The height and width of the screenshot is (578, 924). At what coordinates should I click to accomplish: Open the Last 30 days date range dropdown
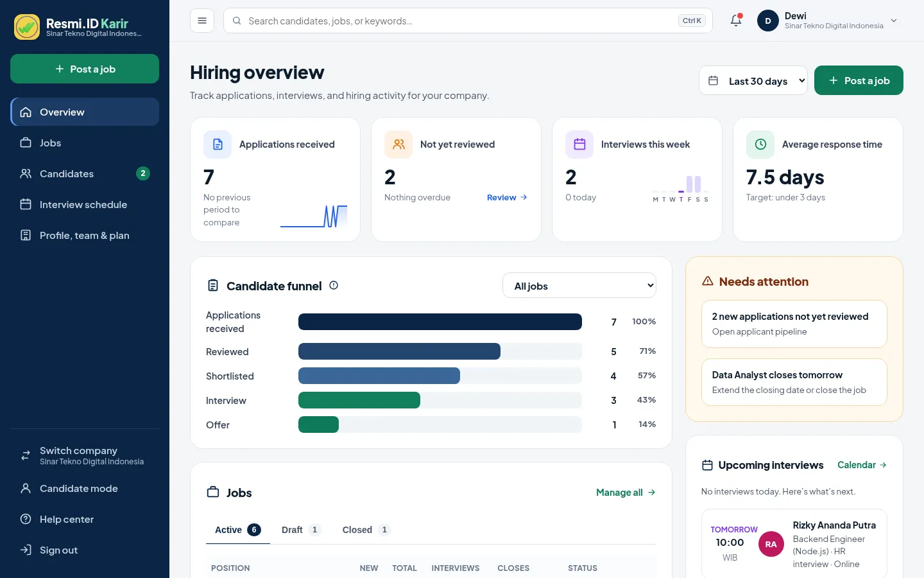pyautogui.click(x=753, y=80)
